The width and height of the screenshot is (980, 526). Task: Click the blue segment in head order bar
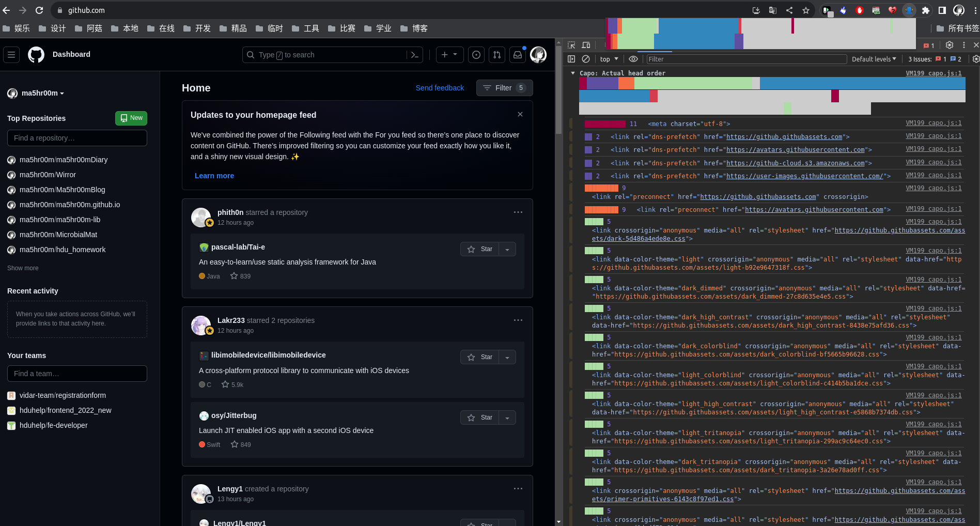pyautogui.click(x=862, y=83)
